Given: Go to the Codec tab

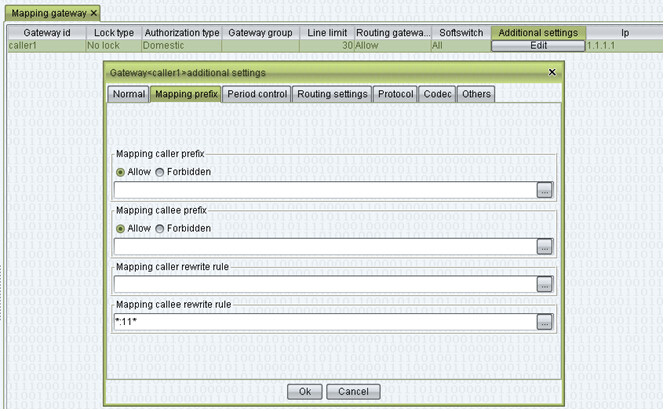Looking at the screenshot, I should pyautogui.click(x=437, y=94).
